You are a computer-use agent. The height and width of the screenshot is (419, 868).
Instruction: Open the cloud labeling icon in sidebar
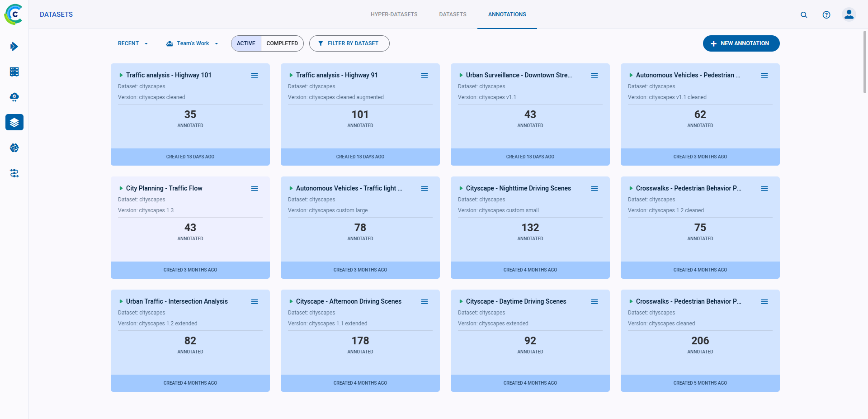14,97
